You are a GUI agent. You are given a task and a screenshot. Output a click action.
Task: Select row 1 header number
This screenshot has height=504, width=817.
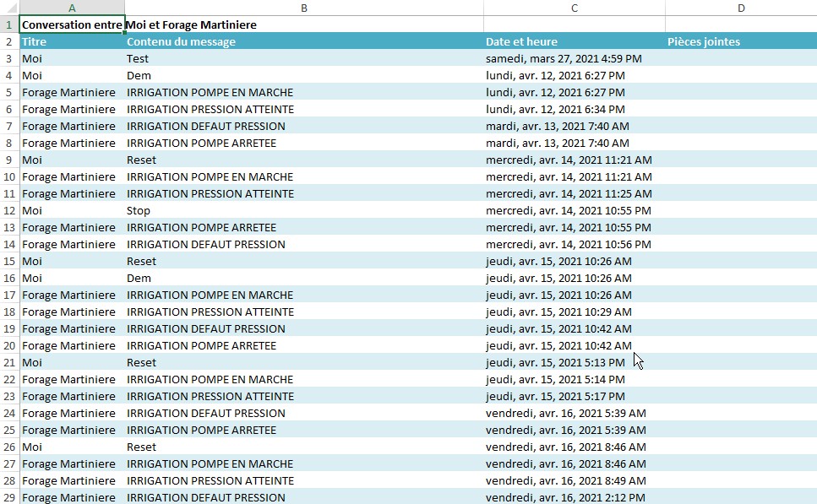[x=9, y=24]
